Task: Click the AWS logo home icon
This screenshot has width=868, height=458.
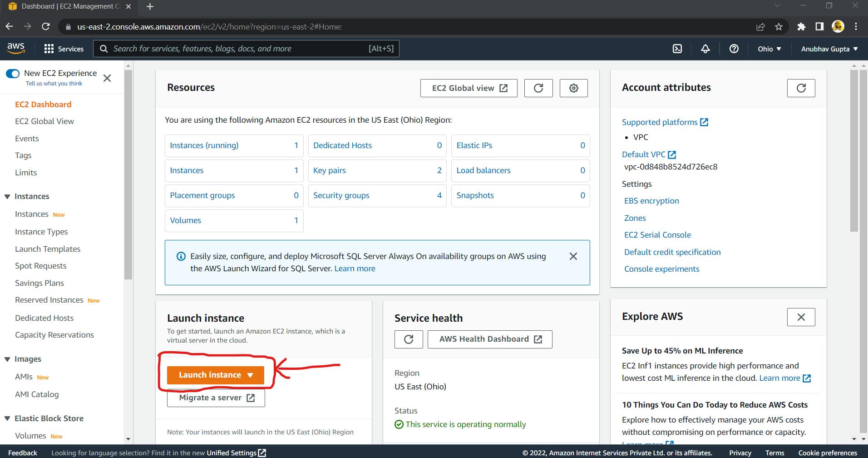Action: point(16,48)
